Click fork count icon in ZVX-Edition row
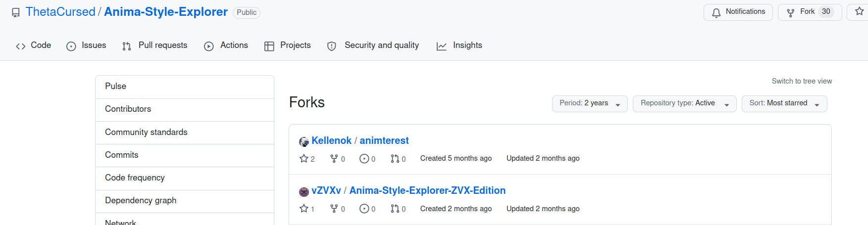The height and width of the screenshot is (225, 868). point(334,208)
